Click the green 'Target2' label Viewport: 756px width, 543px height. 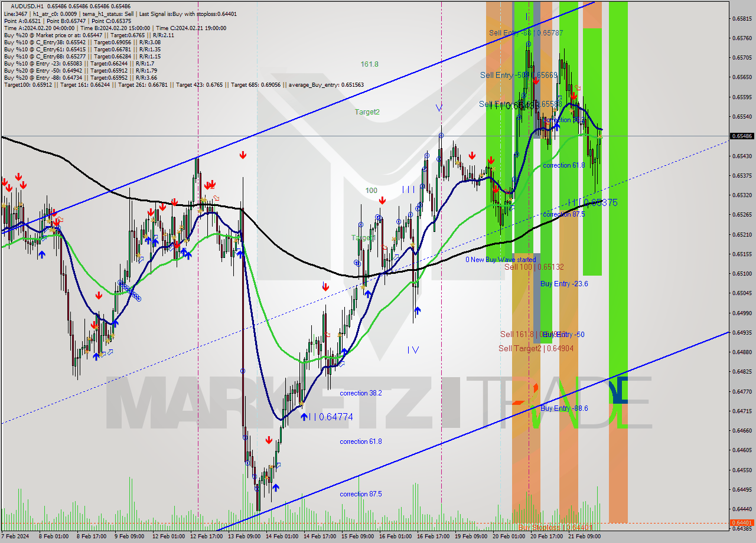(x=367, y=112)
